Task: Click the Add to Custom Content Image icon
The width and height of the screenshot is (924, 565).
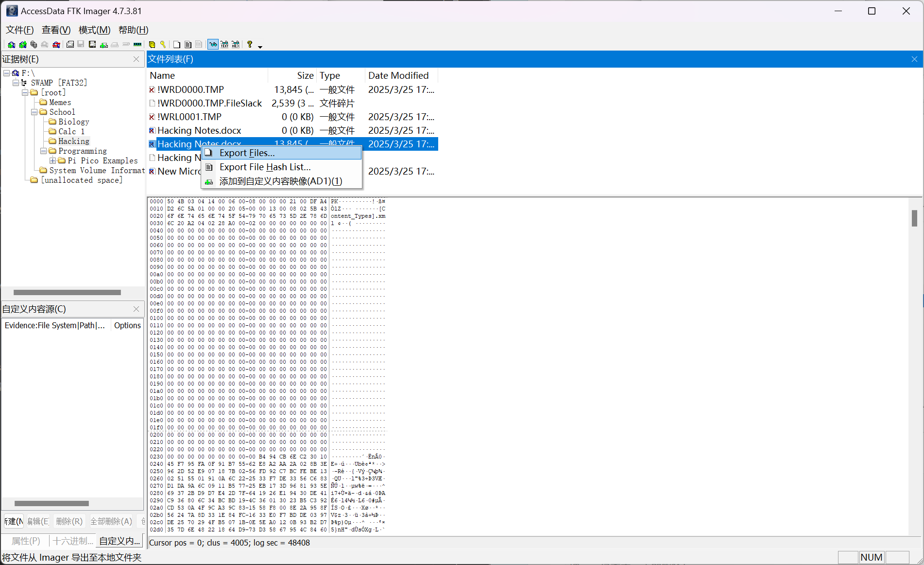Action: pos(103,45)
